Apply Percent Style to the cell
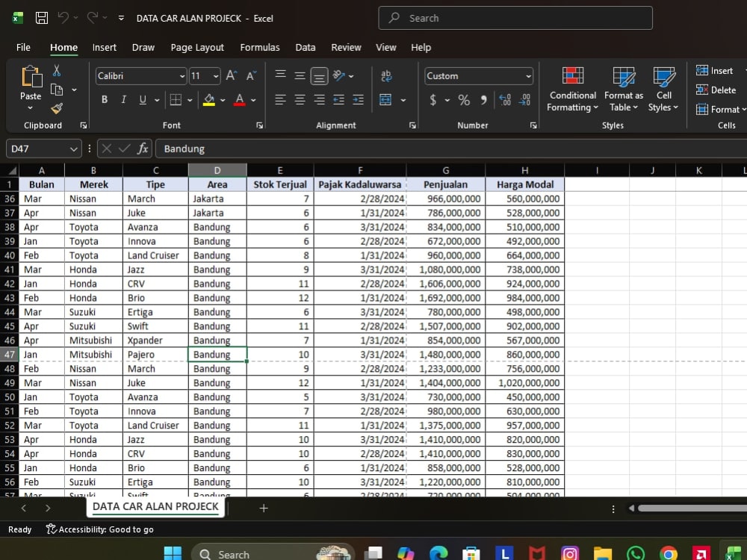 click(x=464, y=100)
